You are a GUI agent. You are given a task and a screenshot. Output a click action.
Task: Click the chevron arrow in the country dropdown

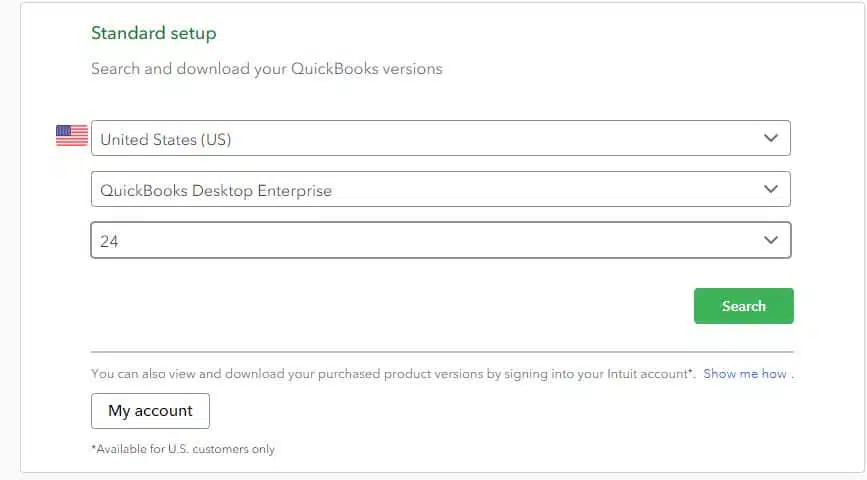771,138
